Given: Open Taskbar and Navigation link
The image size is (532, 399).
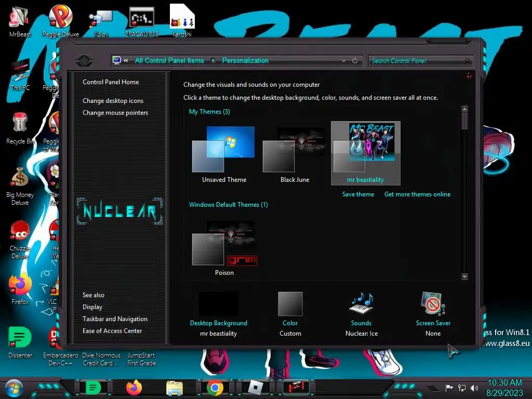Looking at the screenshot, I should click(x=115, y=319).
